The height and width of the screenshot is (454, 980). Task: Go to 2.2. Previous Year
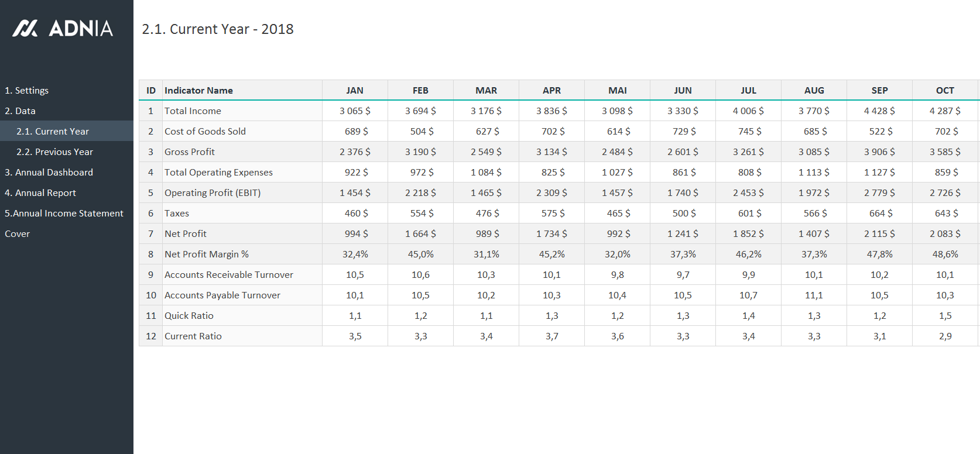[54, 152]
